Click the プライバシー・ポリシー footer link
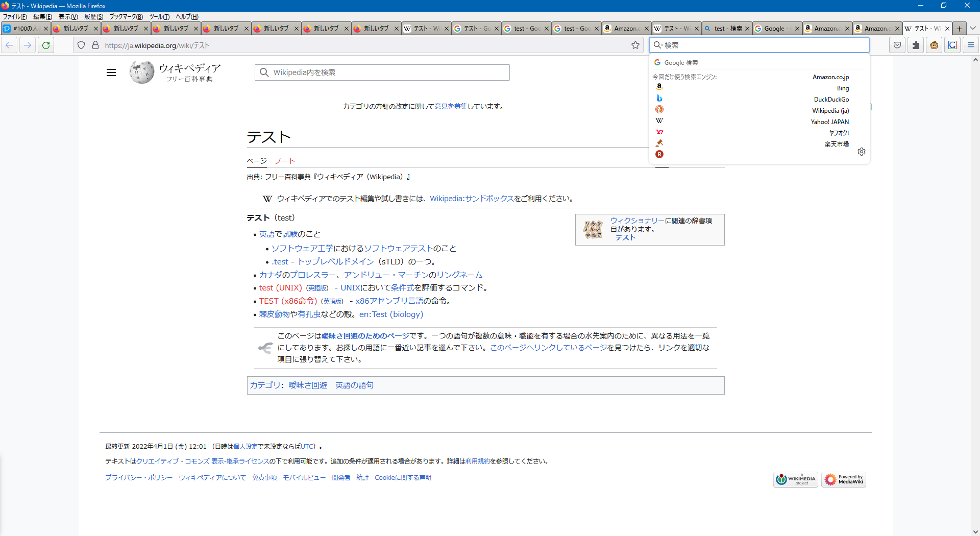This screenshot has height=536, width=980. (x=138, y=478)
